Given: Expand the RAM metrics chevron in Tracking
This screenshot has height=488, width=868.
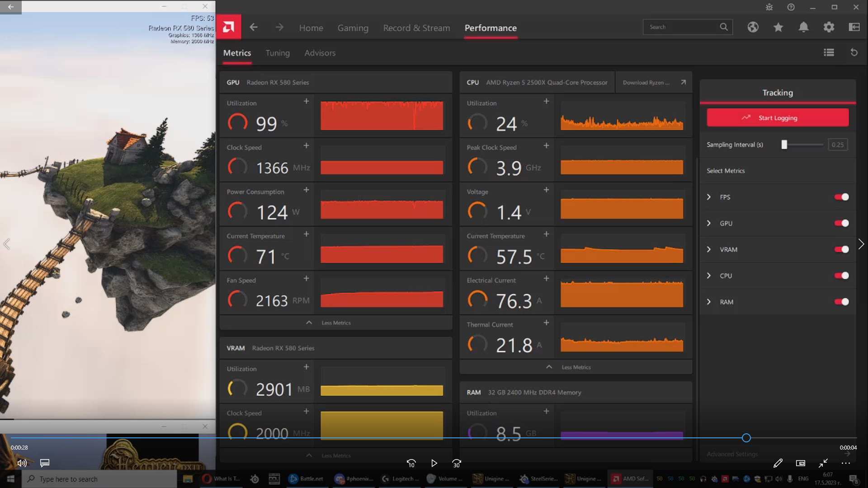Looking at the screenshot, I should (709, 302).
